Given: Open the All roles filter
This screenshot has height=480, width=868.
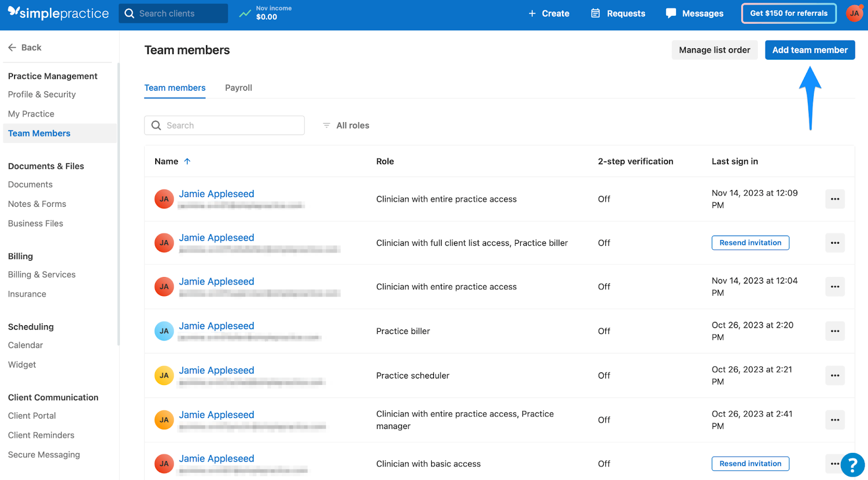Looking at the screenshot, I should 347,125.
